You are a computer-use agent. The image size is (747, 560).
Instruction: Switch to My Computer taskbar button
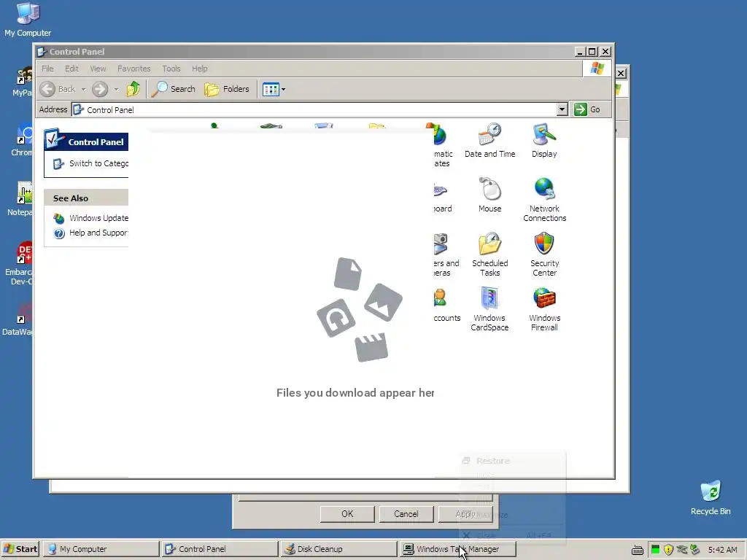pos(101,549)
